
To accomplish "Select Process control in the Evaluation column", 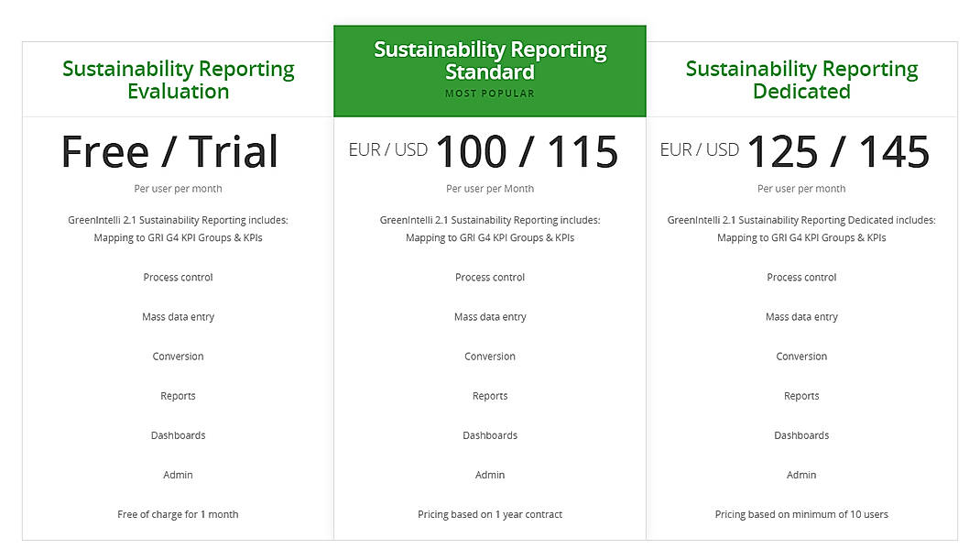I will click(x=178, y=277).
